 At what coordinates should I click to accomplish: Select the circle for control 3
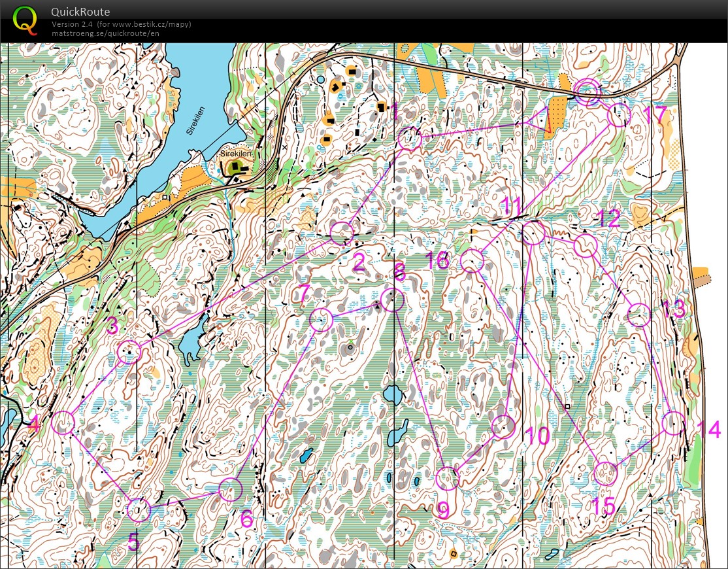click(x=129, y=352)
